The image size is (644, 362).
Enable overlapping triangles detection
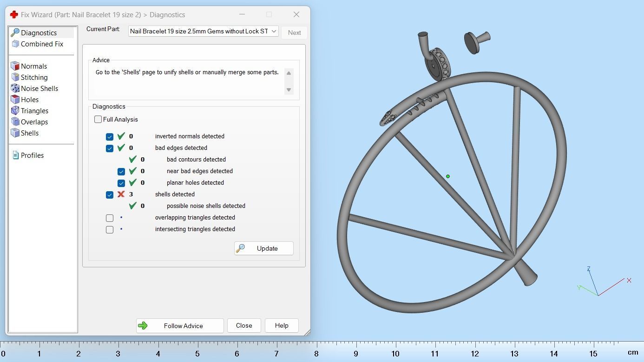click(110, 218)
